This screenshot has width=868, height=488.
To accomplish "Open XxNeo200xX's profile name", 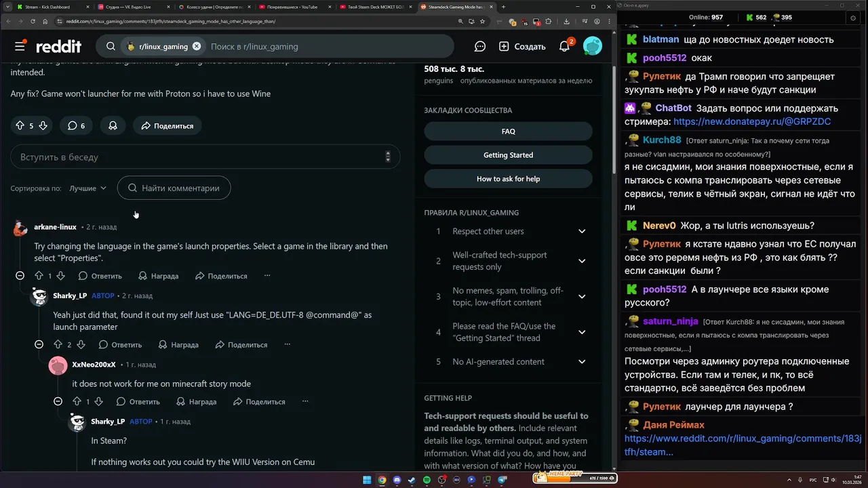I will [x=94, y=365].
